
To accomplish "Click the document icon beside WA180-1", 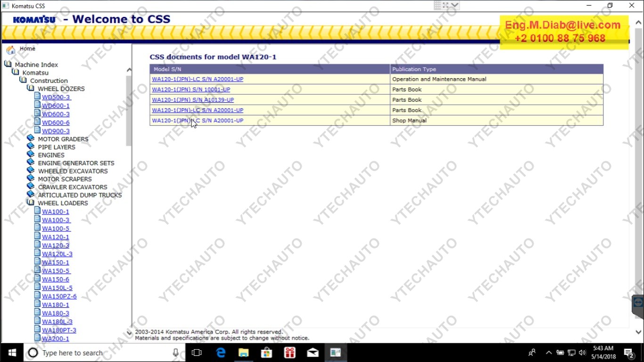I will tap(38, 304).
